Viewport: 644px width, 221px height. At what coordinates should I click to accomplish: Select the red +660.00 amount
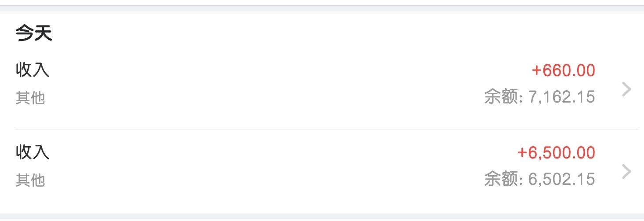(x=564, y=70)
